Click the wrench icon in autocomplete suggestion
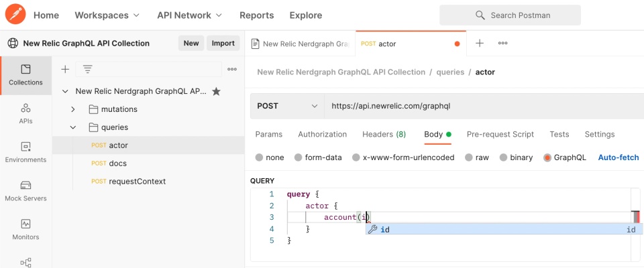Screen dimensions: 644x268 coord(372,229)
